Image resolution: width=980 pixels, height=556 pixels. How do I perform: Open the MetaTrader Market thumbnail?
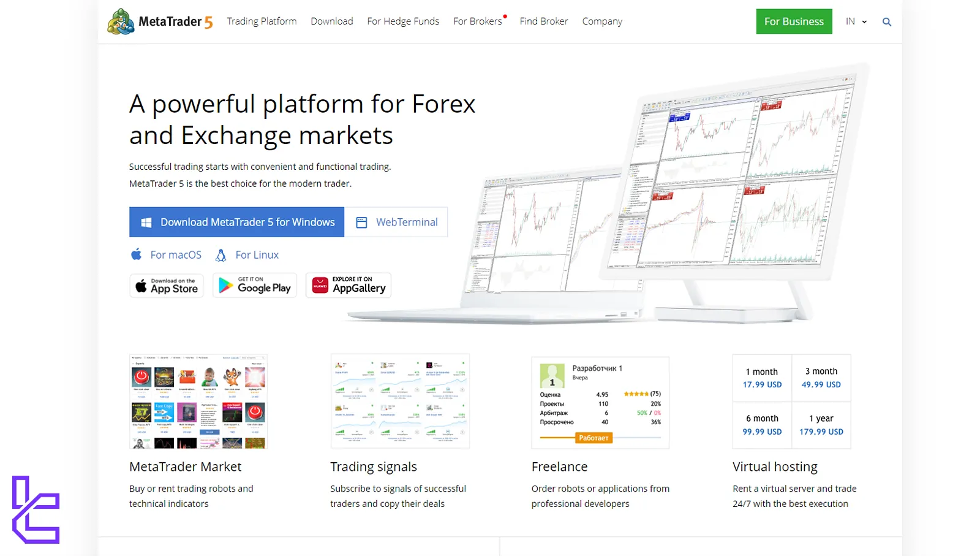pyautogui.click(x=198, y=401)
